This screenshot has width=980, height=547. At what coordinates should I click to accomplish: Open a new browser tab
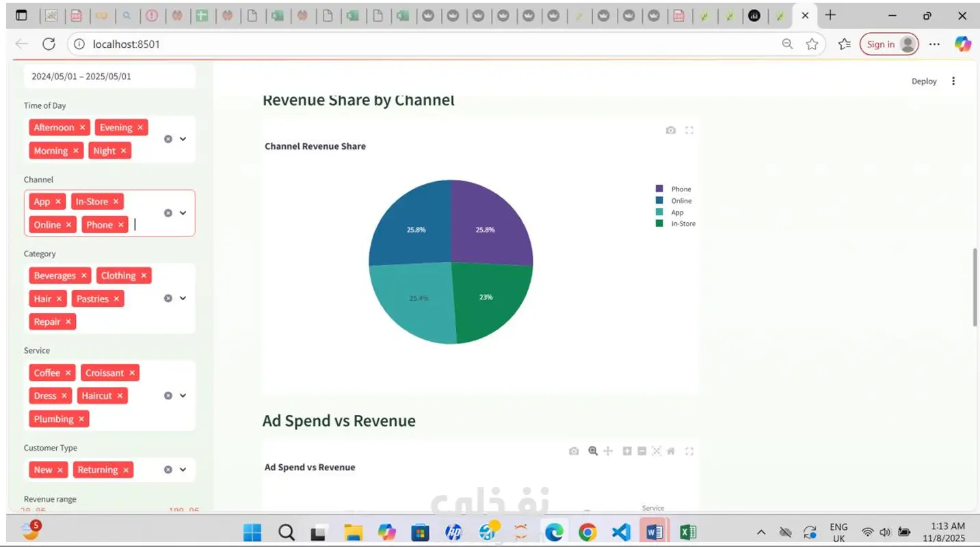(830, 15)
